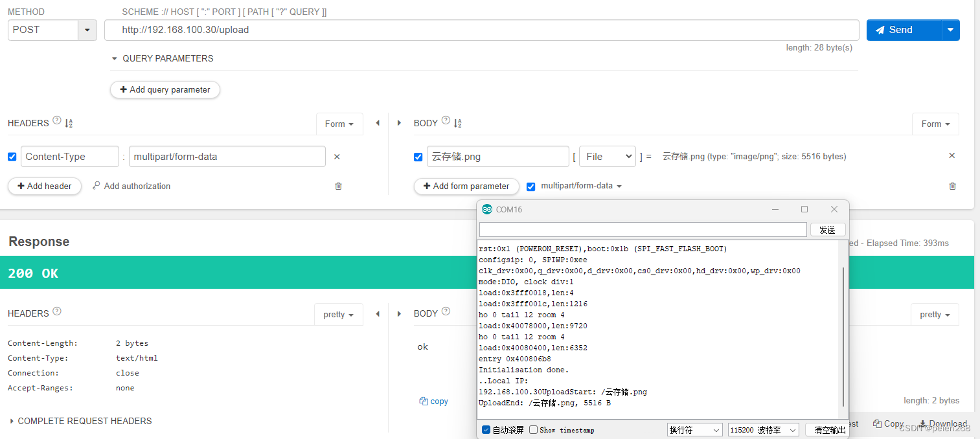This screenshot has height=439, width=980.
Task: Collapse the QUERY PARAMETERS section
Action: click(161, 58)
